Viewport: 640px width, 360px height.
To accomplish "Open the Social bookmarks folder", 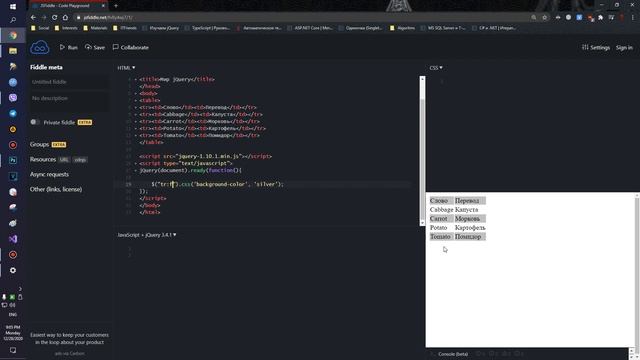I will pos(40,28).
